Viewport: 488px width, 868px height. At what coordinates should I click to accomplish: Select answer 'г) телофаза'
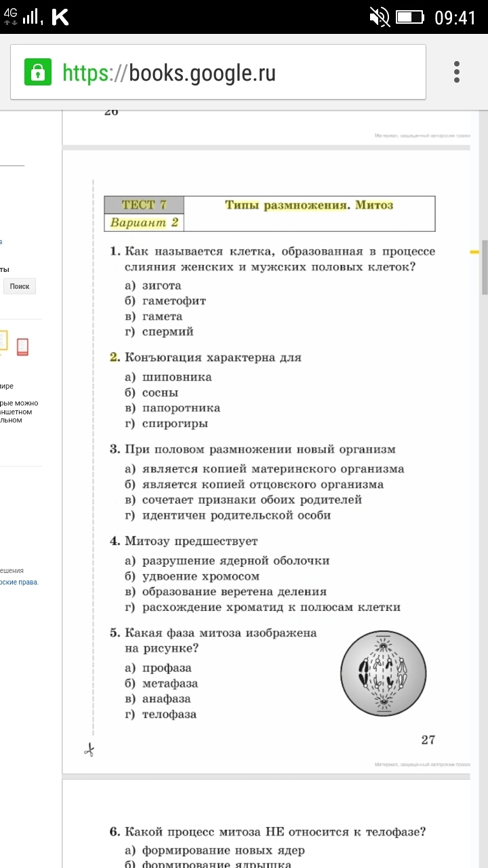(161, 715)
